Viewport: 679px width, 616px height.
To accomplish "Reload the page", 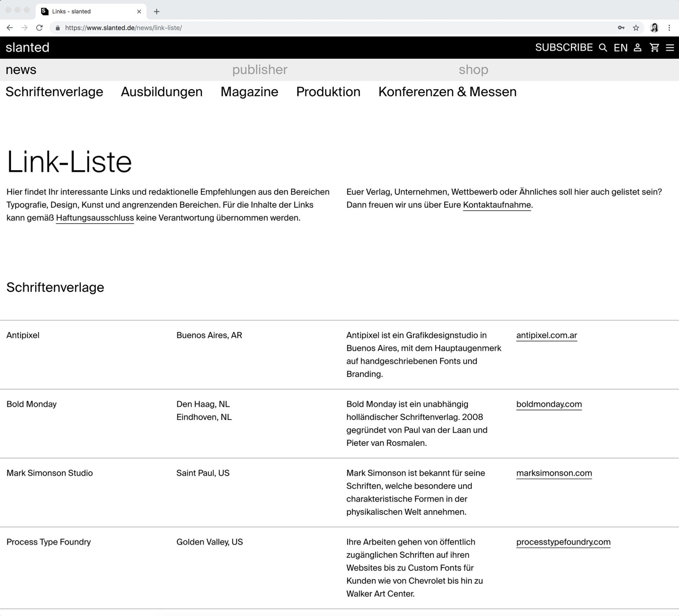I will 40,28.
